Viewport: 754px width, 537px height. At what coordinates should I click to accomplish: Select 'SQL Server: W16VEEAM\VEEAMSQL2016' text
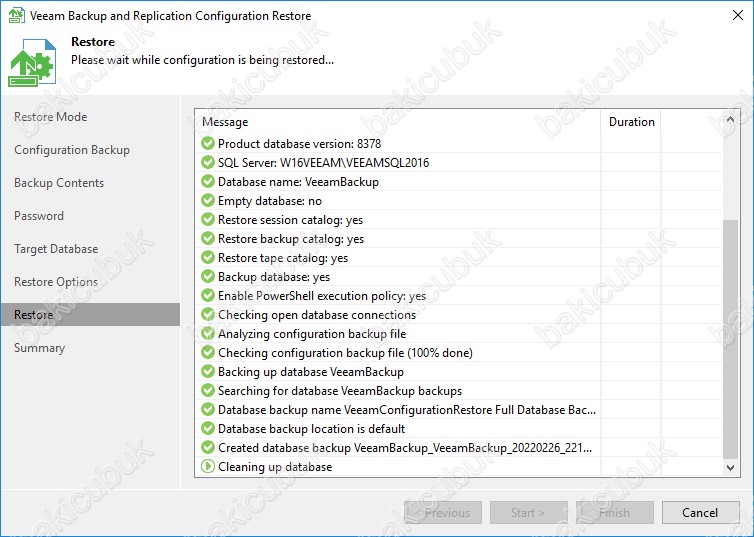point(323,162)
